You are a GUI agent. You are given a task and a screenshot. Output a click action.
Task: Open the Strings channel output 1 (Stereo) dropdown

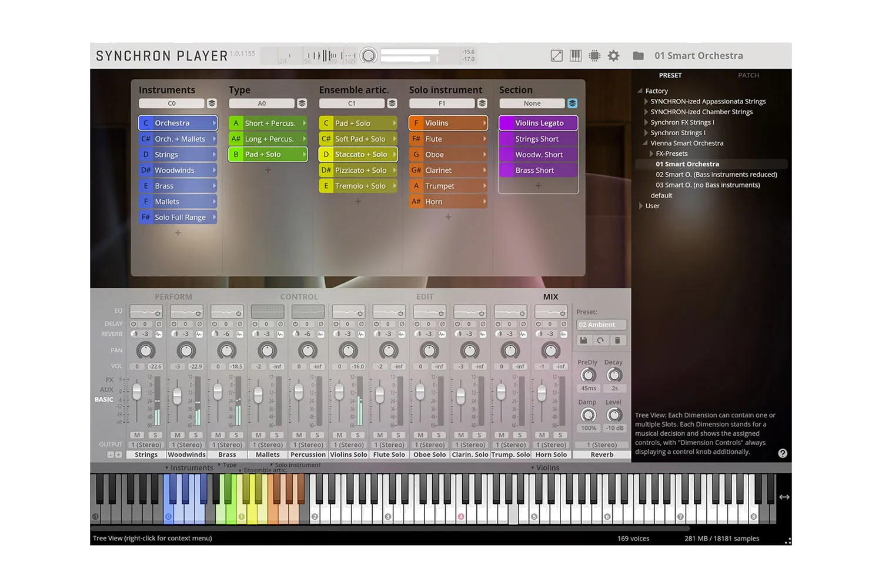click(146, 445)
